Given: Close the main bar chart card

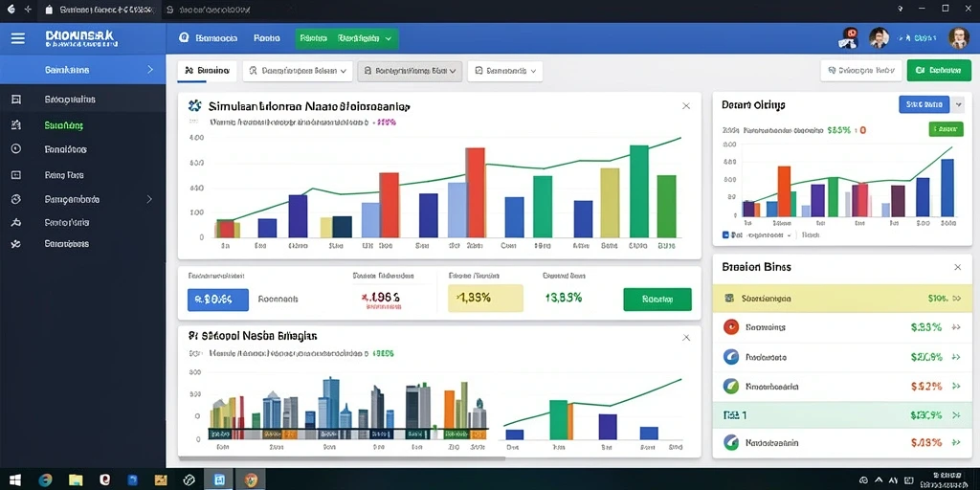Looking at the screenshot, I should pyautogui.click(x=686, y=106).
